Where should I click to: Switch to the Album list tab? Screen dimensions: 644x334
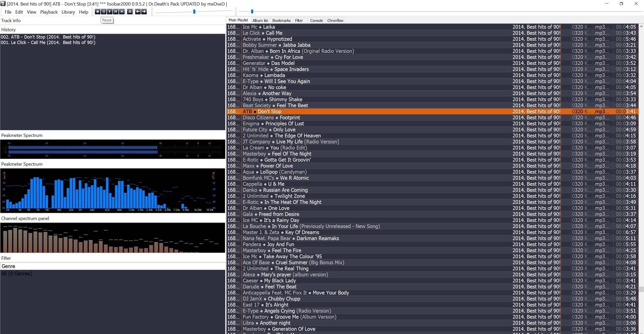260,20
